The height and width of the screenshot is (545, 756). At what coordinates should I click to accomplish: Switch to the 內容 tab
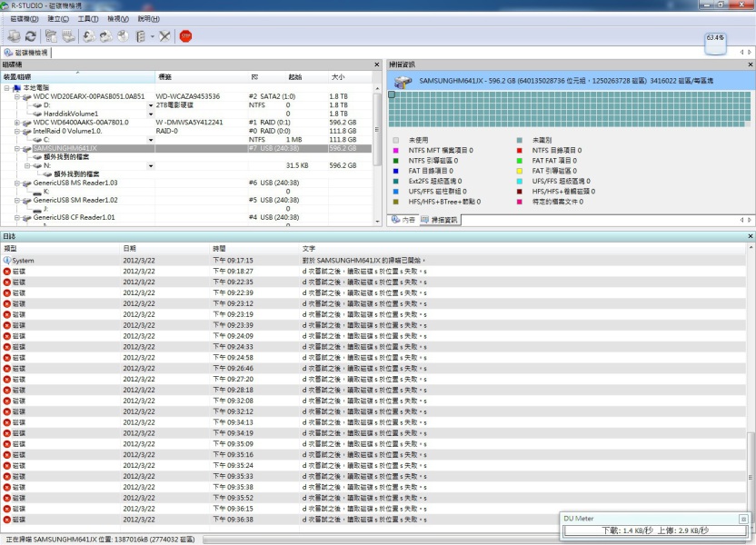click(x=403, y=220)
